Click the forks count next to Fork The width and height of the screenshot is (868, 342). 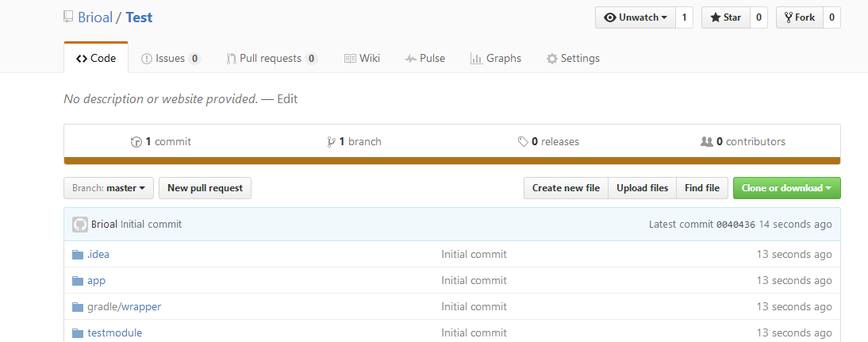(832, 17)
